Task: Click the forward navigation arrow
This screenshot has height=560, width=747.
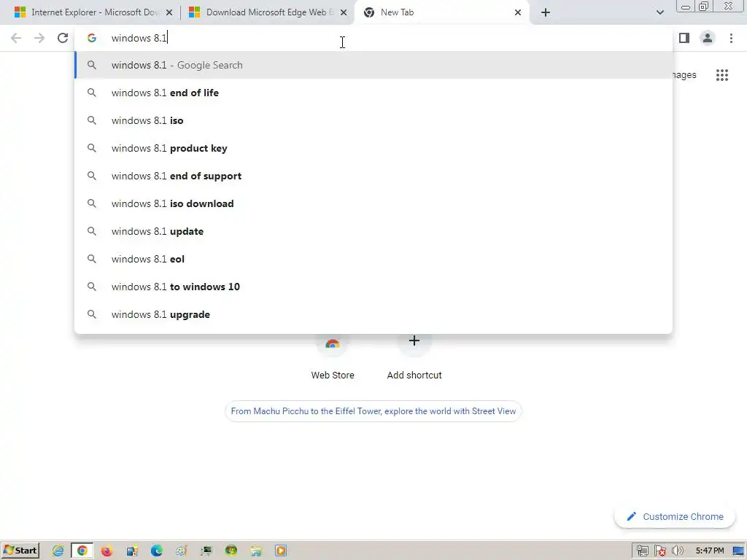Action: pos(39,38)
